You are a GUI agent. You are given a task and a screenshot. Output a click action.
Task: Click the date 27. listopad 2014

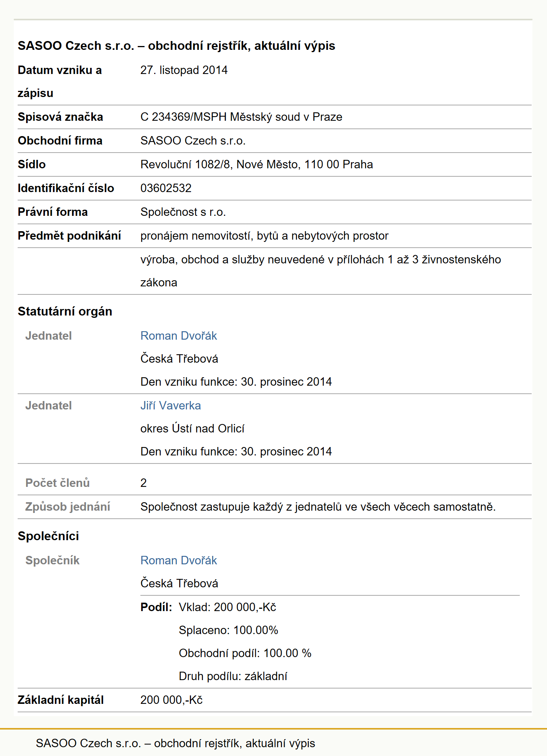click(184, 70)
